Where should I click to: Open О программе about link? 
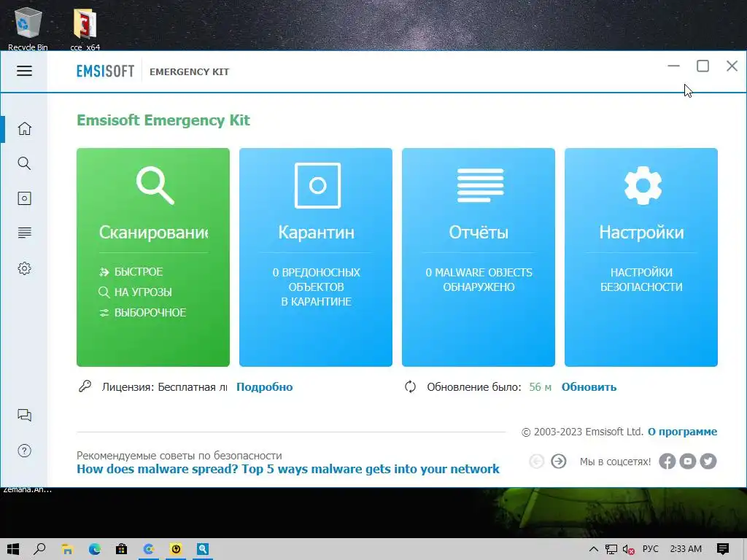click(682, 432)
